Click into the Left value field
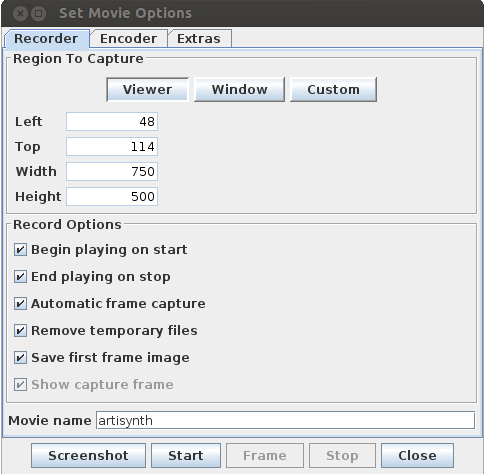The image size is (485, 474). point(112,121)
